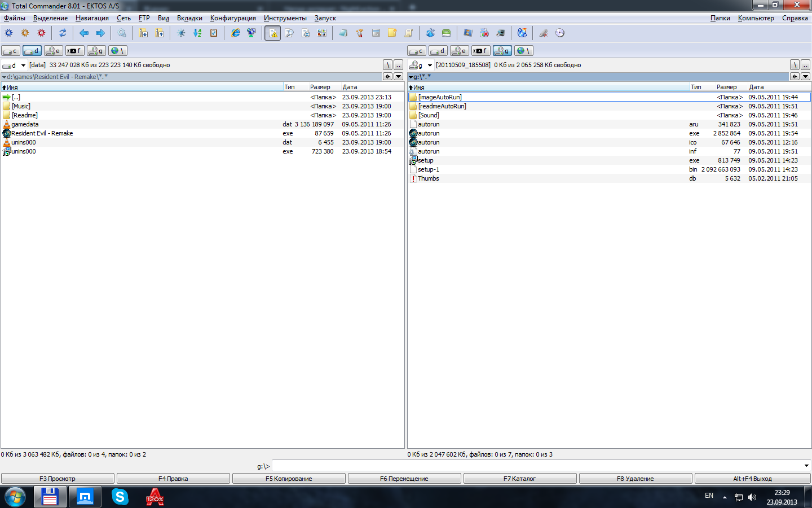Open the Справка menu
The image size is (812, 508).
click(x=795, y=18)
